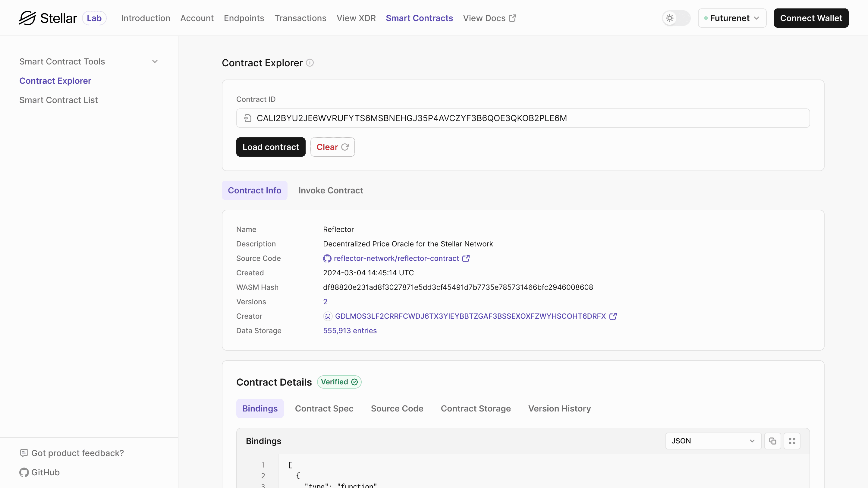Open the Endpoints nav item

pyautogui.click(x=244, y=18)
